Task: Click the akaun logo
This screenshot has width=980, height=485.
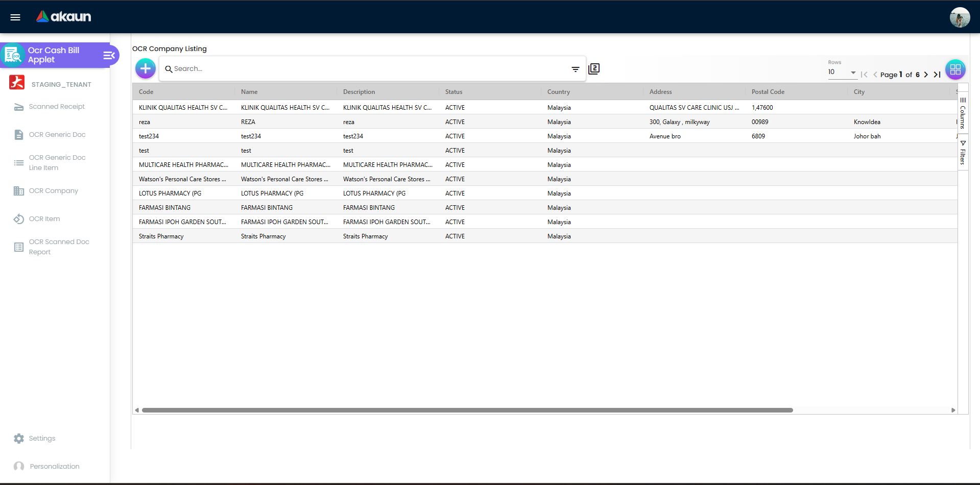Action: pyautogui.click(x=63, y=17)
